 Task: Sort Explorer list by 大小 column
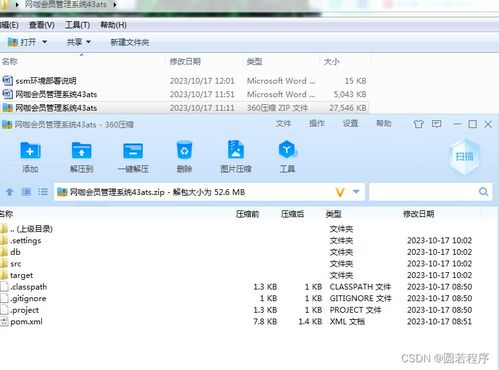332,61
